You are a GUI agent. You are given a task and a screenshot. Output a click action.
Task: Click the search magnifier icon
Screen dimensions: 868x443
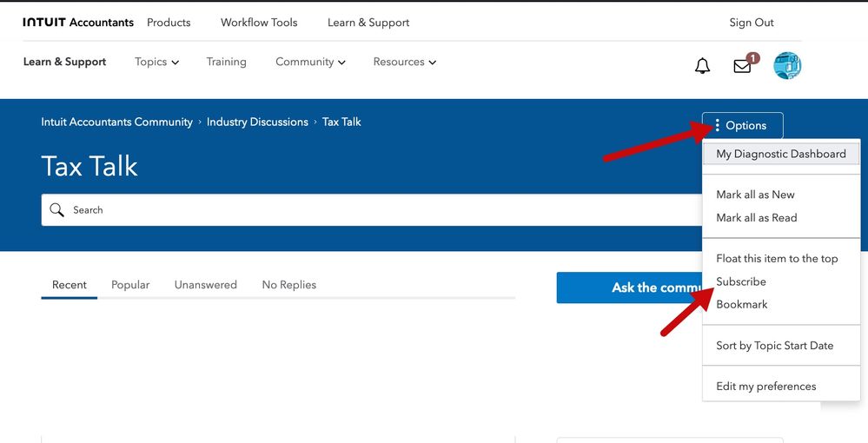(56, 210)
